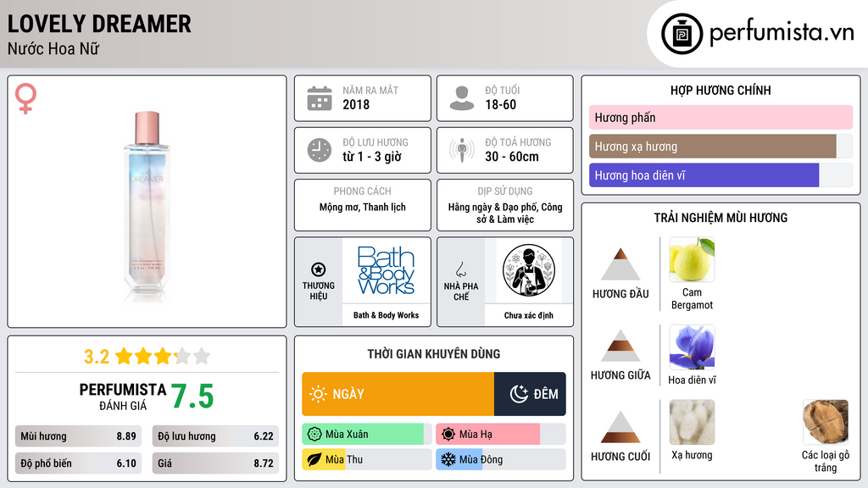The width and height of the screenshot is (868, 488).
Task: Click the longevity value từ 1 - 3 giờ
Action: pos(372,157)
